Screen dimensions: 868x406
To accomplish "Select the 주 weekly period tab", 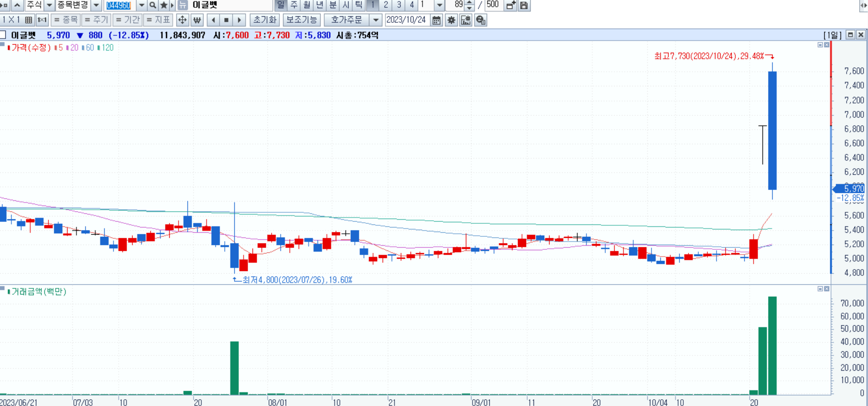I will pyautogui.click(x=294, y=5).
